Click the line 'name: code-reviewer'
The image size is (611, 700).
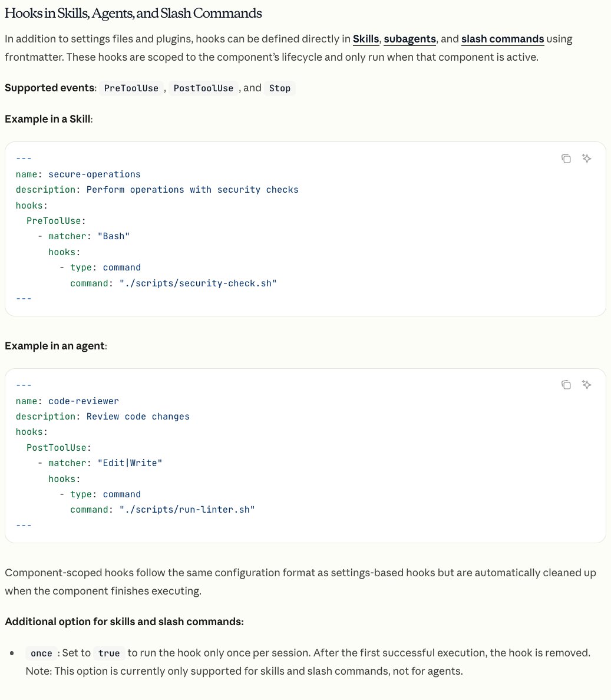pyautogui.click(x=67, y=401)
